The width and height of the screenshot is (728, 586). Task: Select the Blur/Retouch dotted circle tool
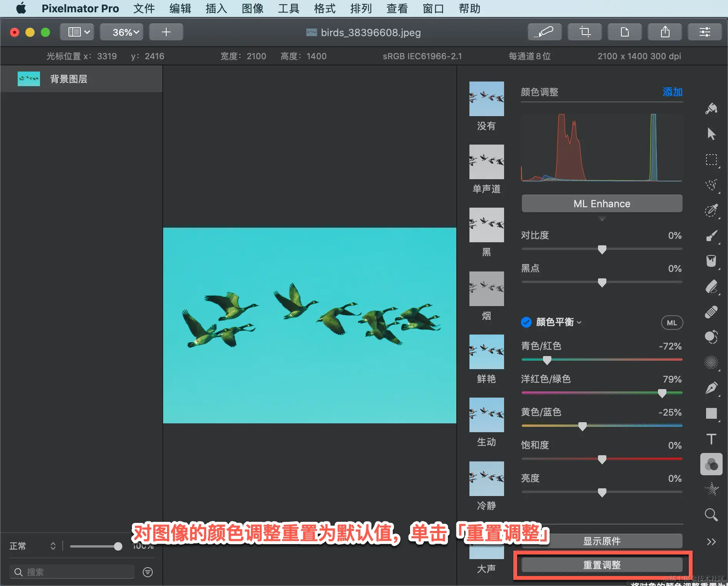coord(711,363)
